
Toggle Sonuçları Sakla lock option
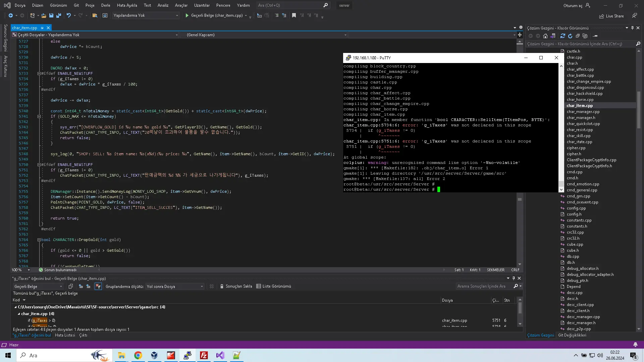click(236, 286)
